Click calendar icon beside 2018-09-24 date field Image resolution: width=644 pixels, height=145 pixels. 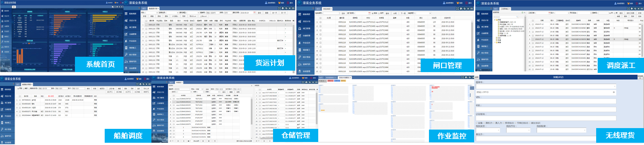click(x=254, y=12)
